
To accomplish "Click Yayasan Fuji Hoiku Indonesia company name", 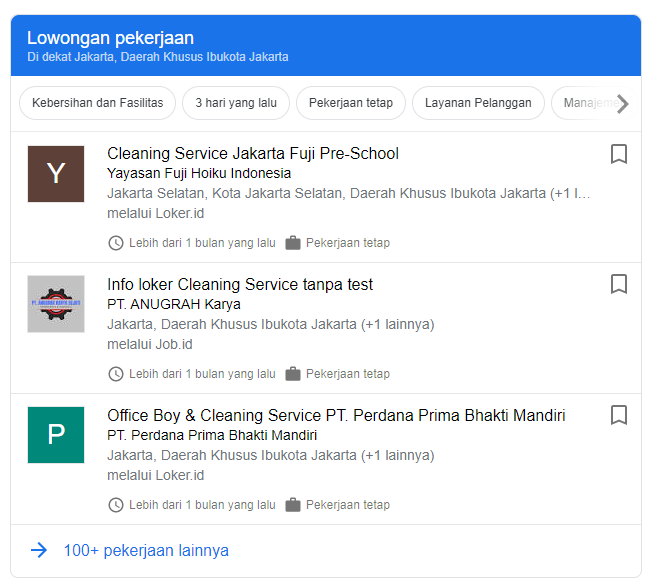I will tap(199, 173).
